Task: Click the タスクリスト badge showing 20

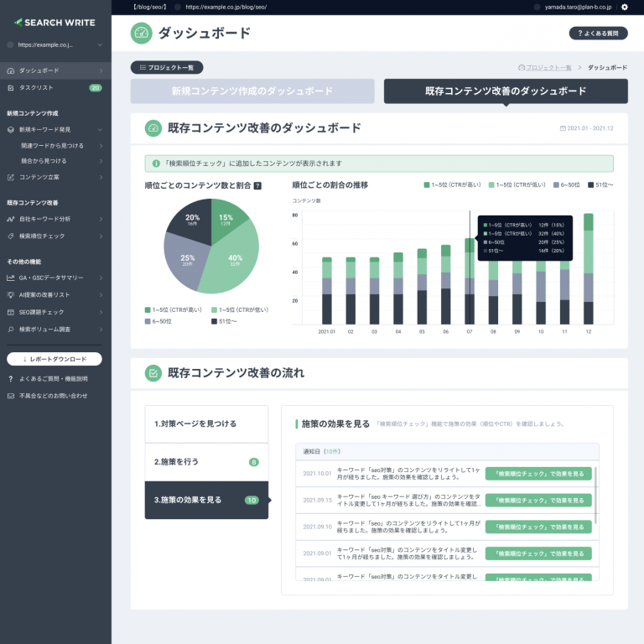Action: pyautogui.click(x=96, y=88)
